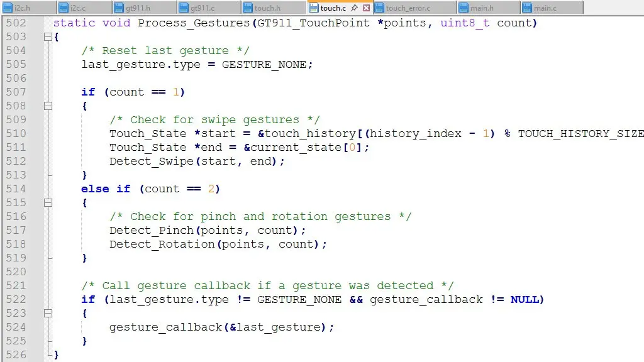Image resolution: width=644 pixels, height=362 pixels.
Task: Collapse the Process_Gestures function fold at line 503
Action: [x=48, y=37]
